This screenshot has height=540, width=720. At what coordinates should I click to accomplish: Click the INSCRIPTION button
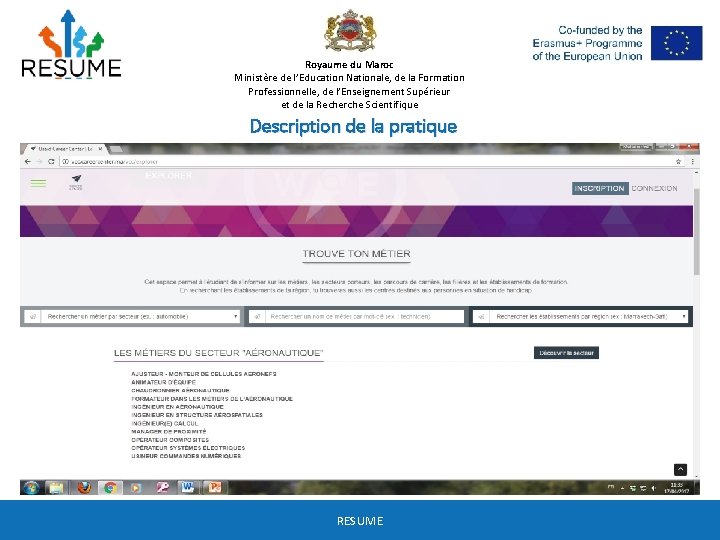coord(600,188)
